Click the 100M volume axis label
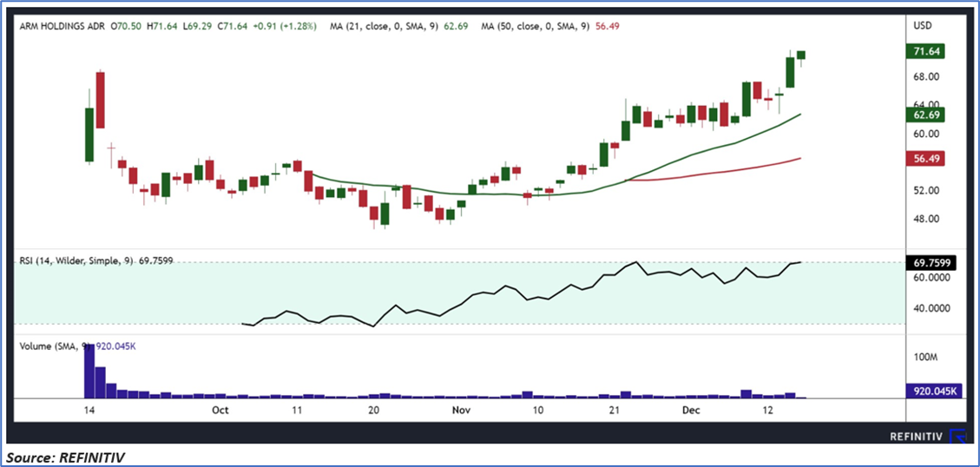The height and width of the screenshot is (467, 980). click(x=924, y=358)
